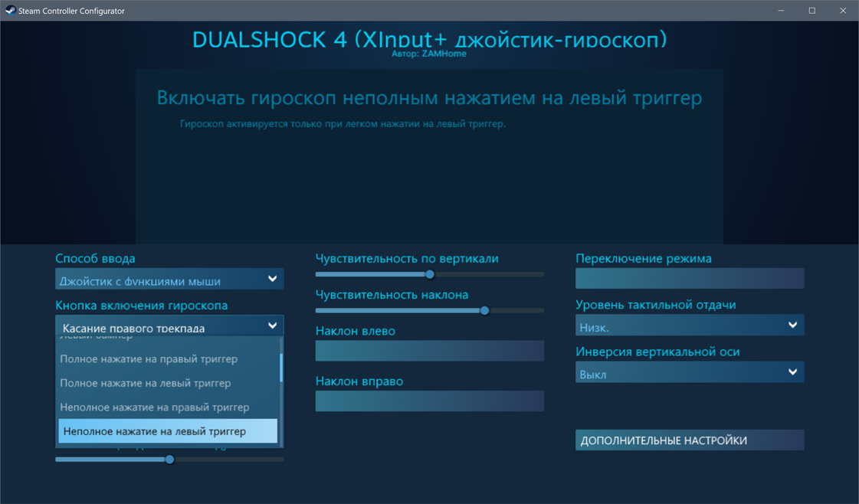This screenshot has height=504, width=859.
Task: Click the Переключение режима binding field
Action: click(690, 278)
